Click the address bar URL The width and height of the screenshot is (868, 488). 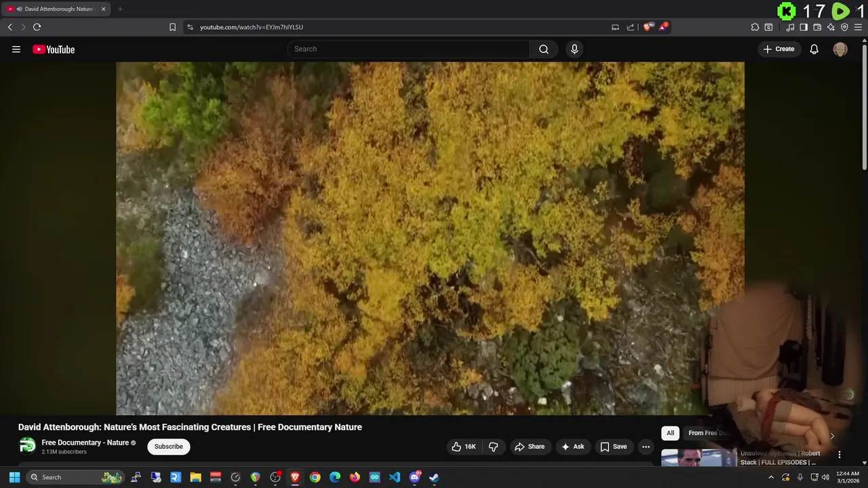(x=252, y=27)
